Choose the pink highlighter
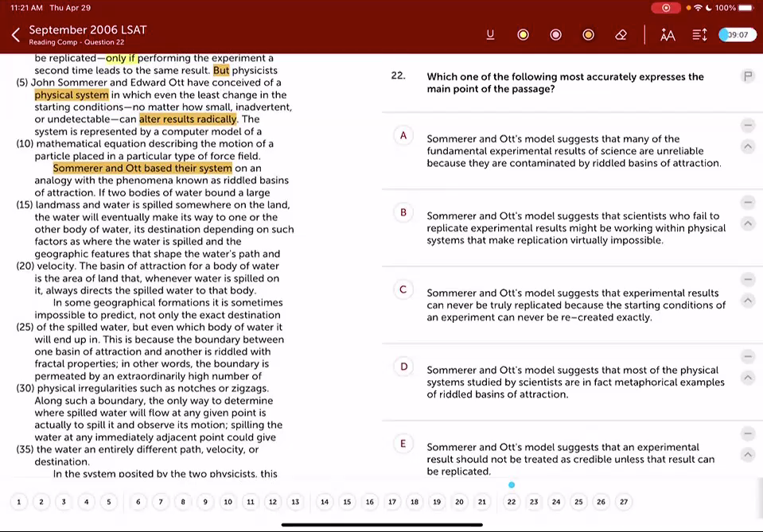The image size is (763, 532). 555,34
